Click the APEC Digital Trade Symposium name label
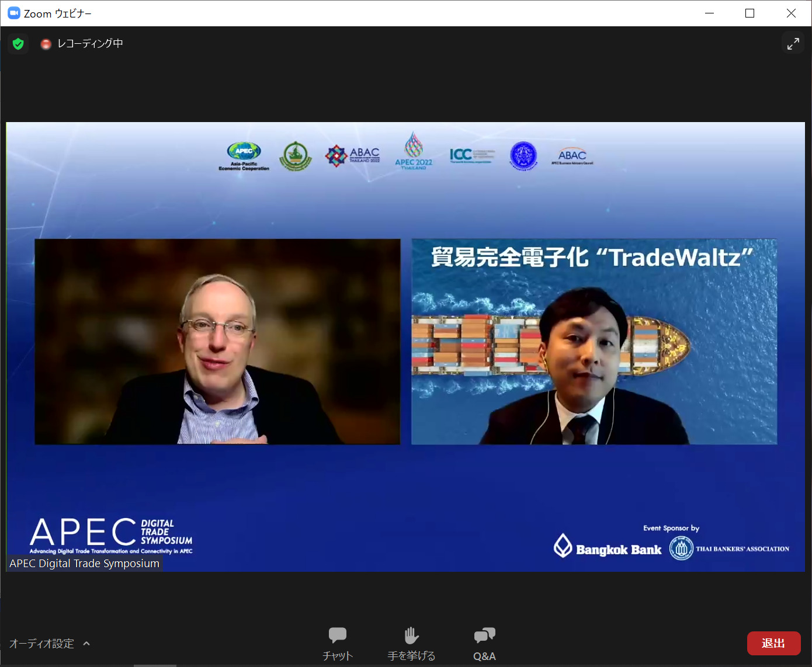 click(x=84, y=564)
